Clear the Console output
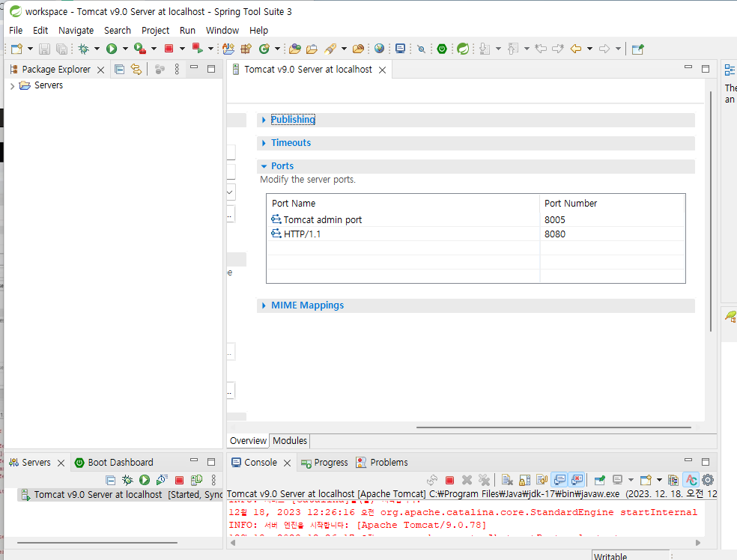 click(507, 480)
